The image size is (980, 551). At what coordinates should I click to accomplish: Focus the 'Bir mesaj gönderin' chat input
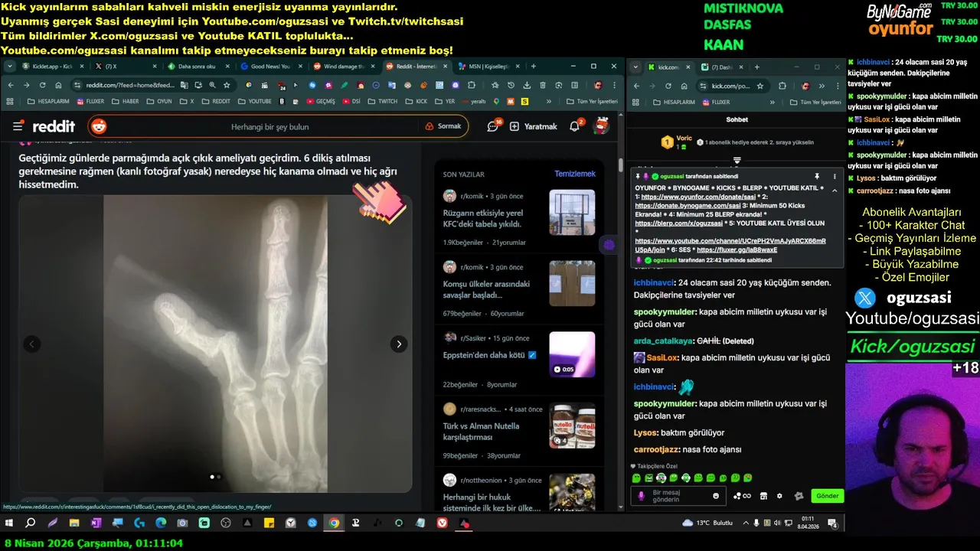pyautogui.click(x=678, y=496)
